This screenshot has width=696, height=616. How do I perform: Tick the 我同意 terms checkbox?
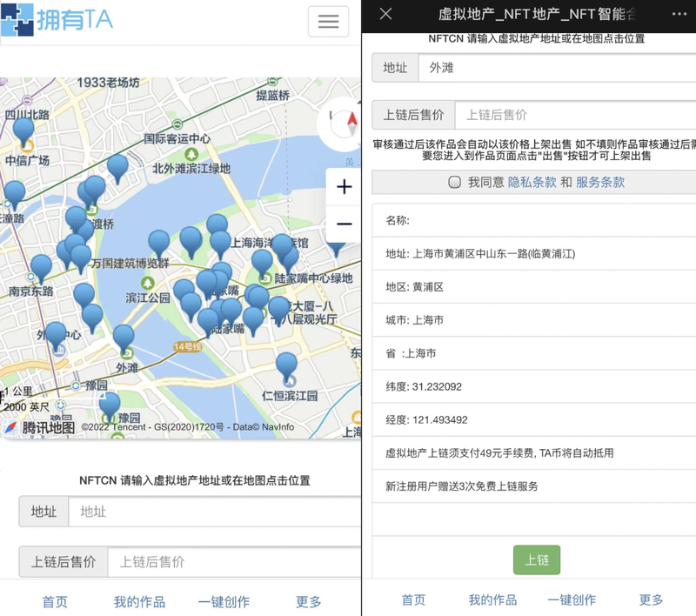tap(454, 182)
